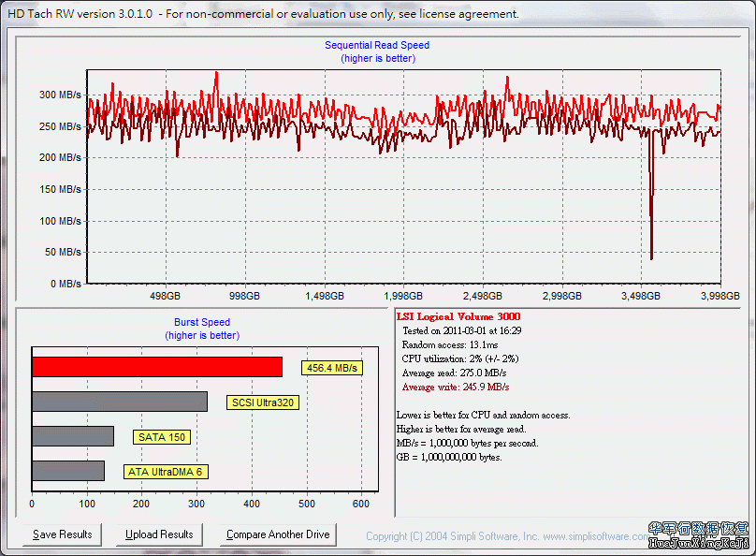Click the Burst Speed chart title
The width and height of the screenshot is (756, 556).
[202, 322]
